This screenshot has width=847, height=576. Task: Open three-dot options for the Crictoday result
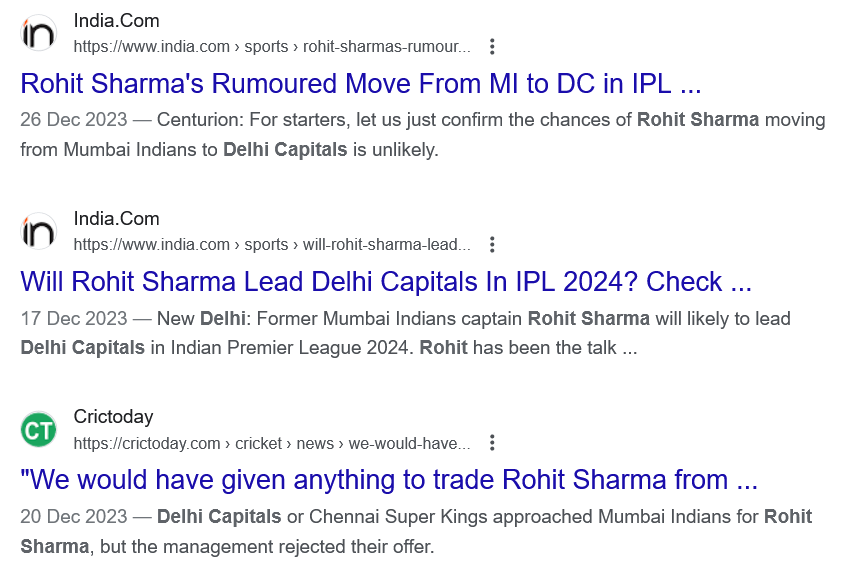pyautogui.click(x=491, y=442)
